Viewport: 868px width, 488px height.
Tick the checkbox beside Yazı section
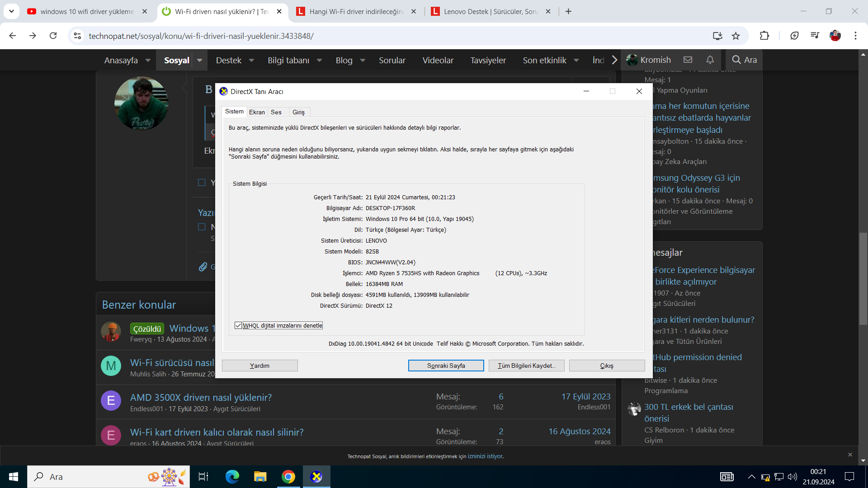(202, 227)
